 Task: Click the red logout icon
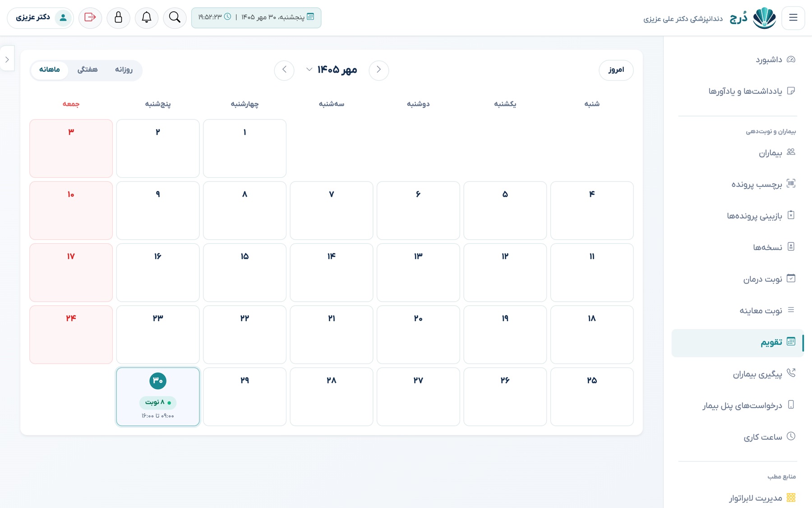point(90,18)
